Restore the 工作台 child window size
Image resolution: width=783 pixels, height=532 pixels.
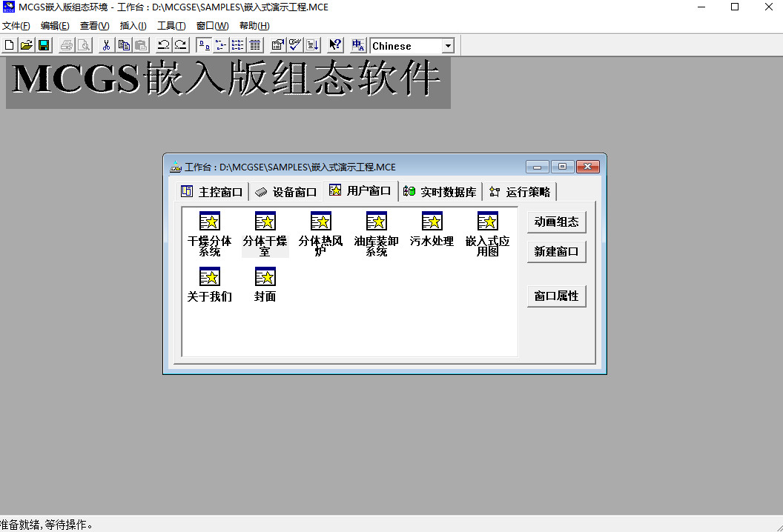coord(562,167)
